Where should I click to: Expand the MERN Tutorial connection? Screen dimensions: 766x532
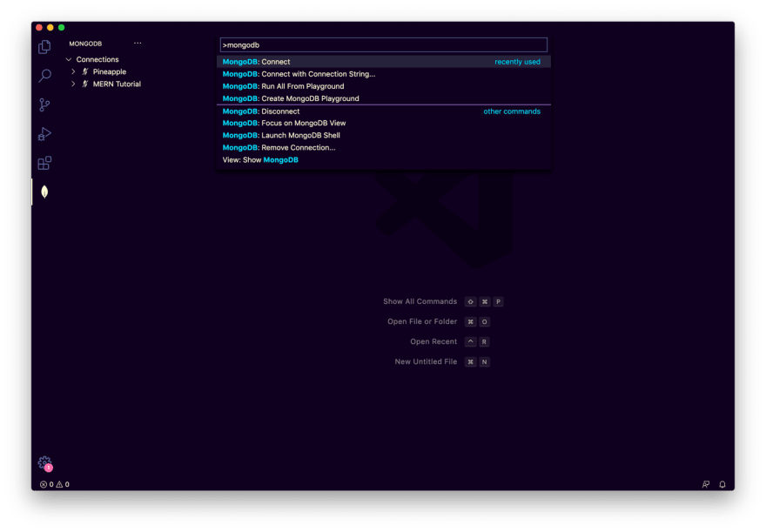(73, 84)
